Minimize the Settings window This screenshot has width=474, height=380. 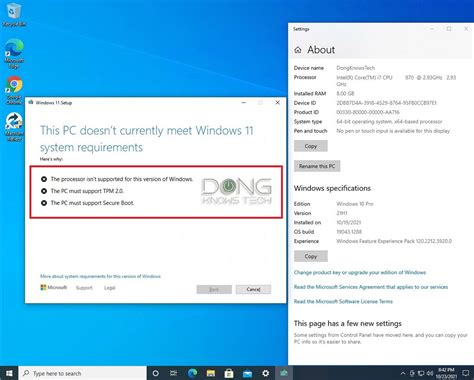(432, 29)
